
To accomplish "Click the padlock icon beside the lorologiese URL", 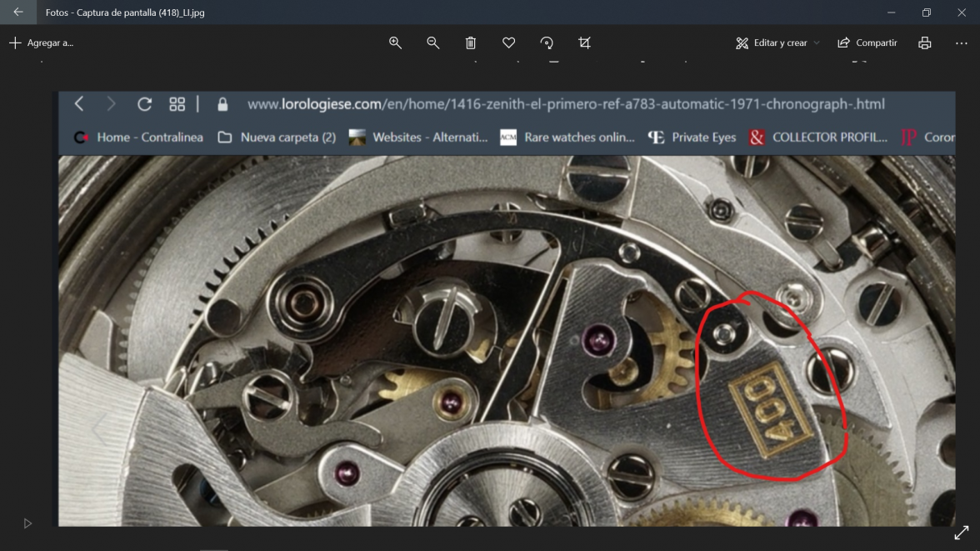I will pos(222,103).
